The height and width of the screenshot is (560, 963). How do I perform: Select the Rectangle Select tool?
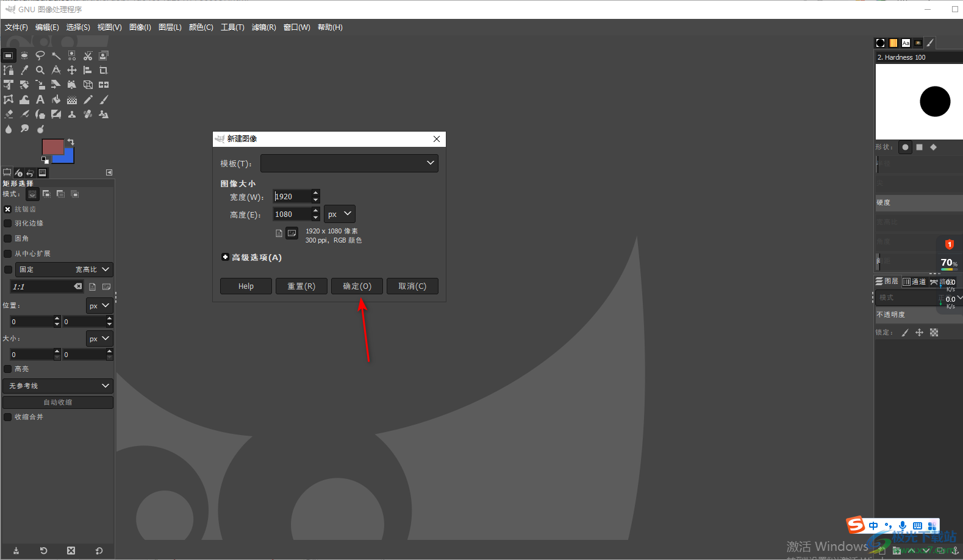tap(9, 55)
